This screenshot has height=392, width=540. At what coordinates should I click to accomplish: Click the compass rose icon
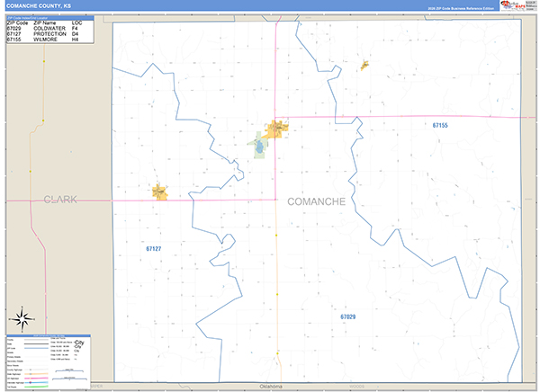click(22, 318)
